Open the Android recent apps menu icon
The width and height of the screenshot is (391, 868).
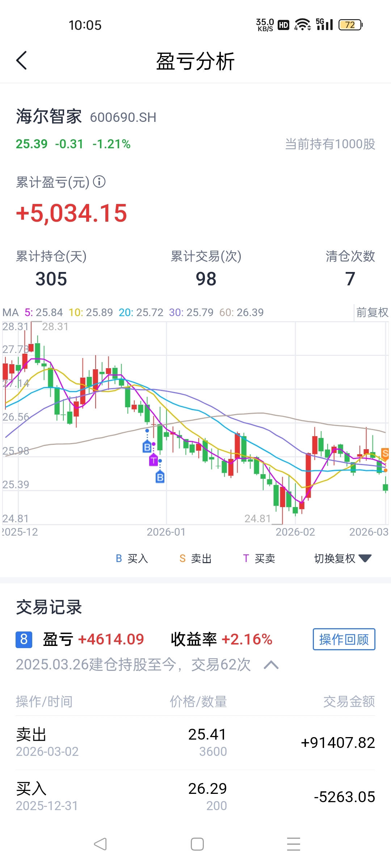point(293,844)
